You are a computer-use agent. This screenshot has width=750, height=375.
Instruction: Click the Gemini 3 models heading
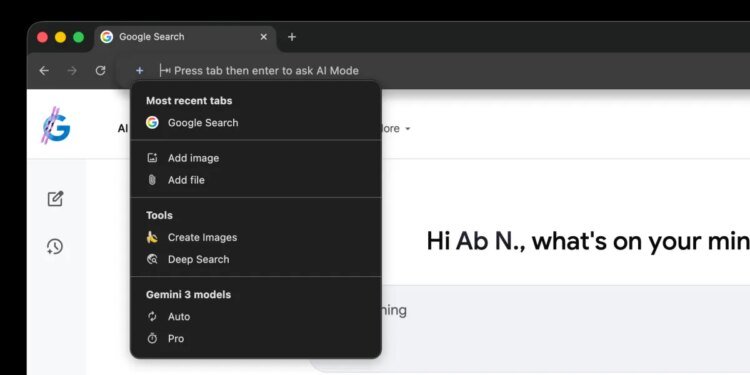pos(188,295)
